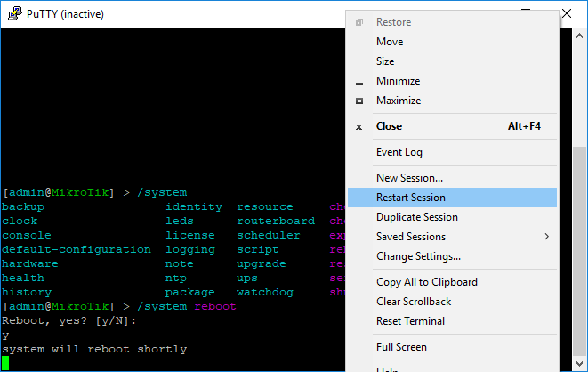Select Restart Session from the menu
This screenshot has height=372, width=588.
point(410,198)
